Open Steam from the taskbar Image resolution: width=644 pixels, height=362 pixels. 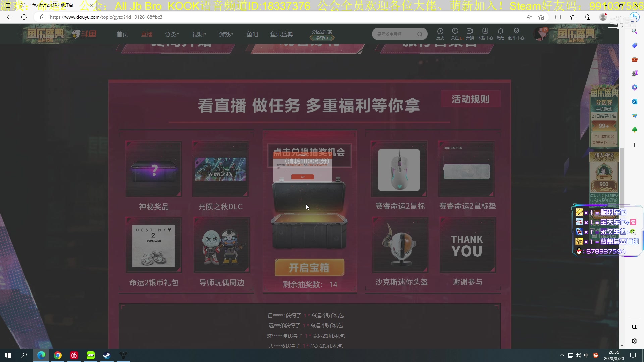click(x=107, y=355)
